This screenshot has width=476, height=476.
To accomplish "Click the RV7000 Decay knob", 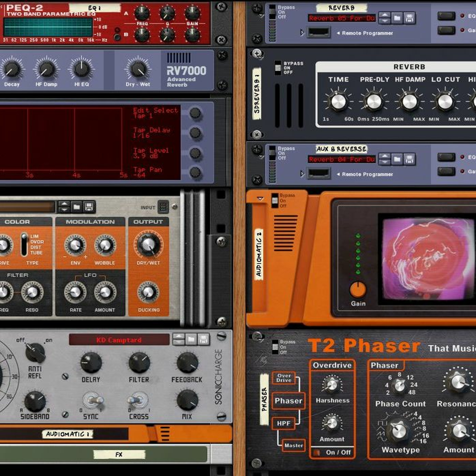I will pos(12,69).
